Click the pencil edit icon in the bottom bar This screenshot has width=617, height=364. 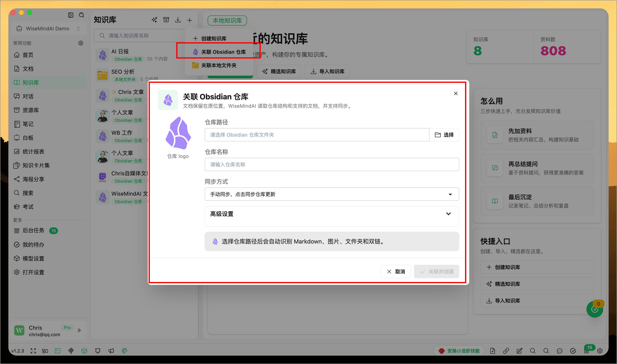click(x=519, y=351)
